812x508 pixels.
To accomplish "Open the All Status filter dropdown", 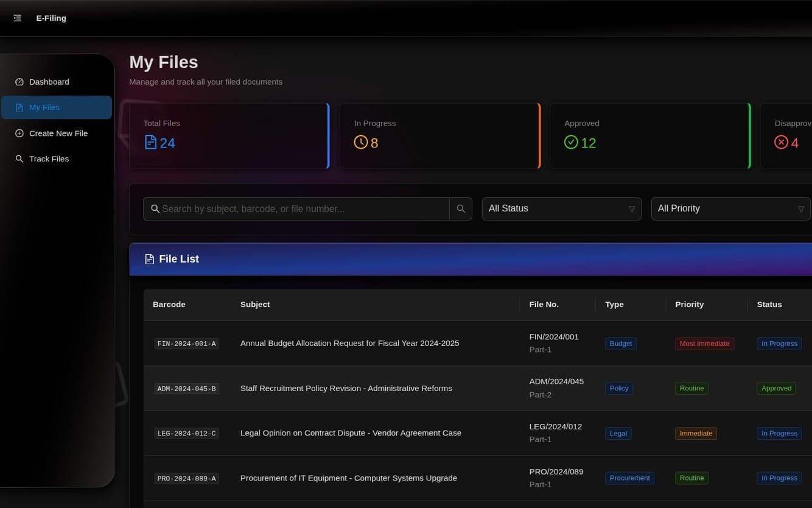I will (561, 209).
